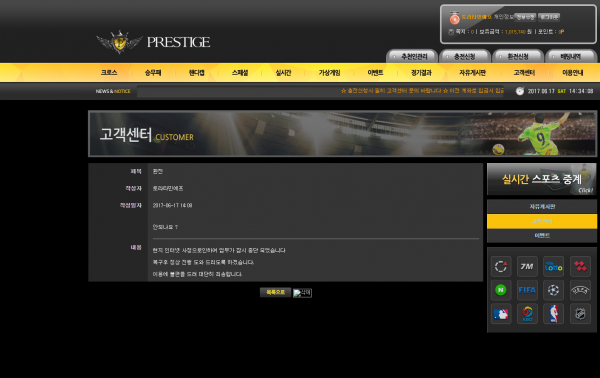This screenshot has width=600, height=378.
Task: Click the Prestige winged crest logo
Action: 119,42
